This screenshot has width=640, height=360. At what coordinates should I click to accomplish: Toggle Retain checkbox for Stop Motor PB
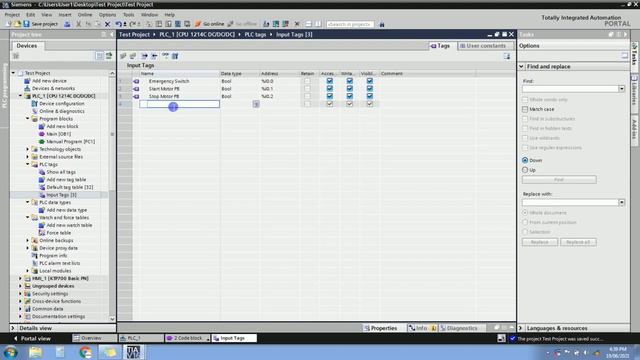(307, 96)
